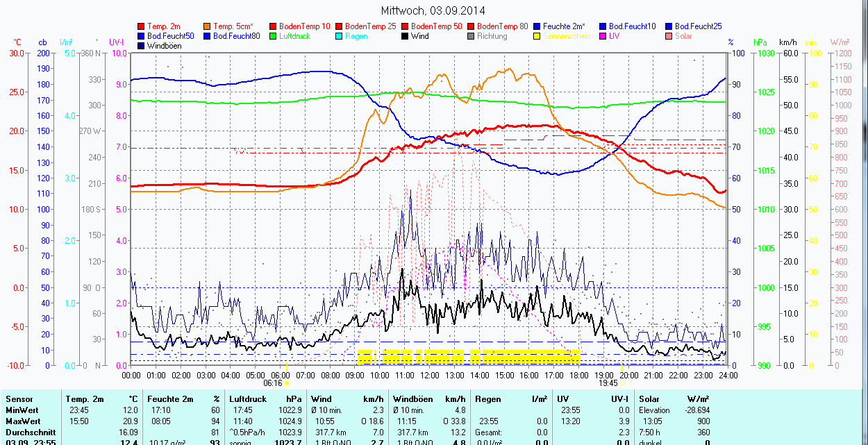The image size is (868, 445).
Task: Click the sunset marker at 19:45
Action: 622,383
